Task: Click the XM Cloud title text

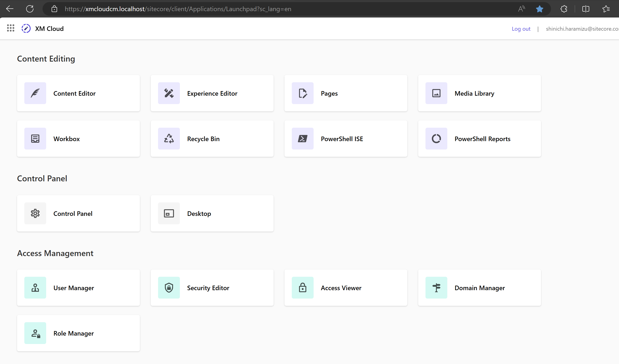Action: coord(49,29)
